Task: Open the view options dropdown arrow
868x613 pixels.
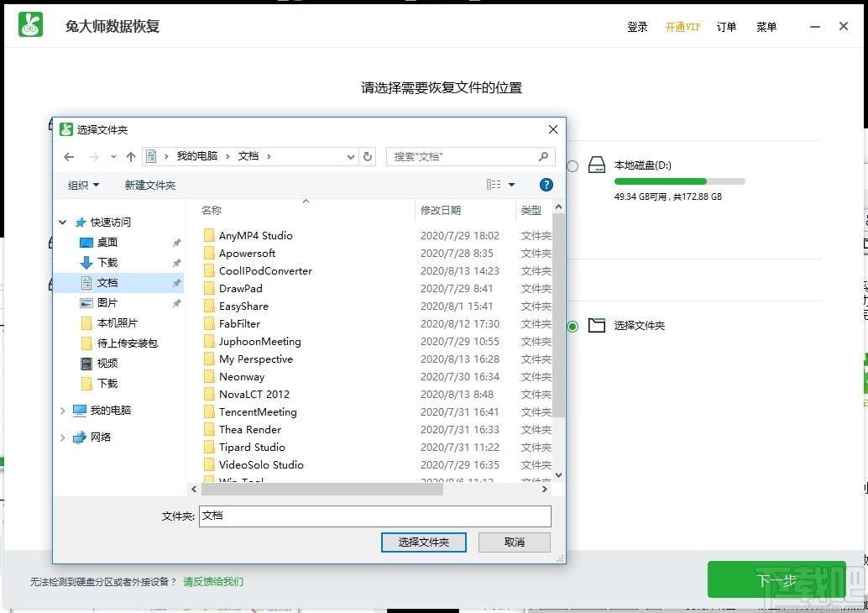Action: point(511,185)
